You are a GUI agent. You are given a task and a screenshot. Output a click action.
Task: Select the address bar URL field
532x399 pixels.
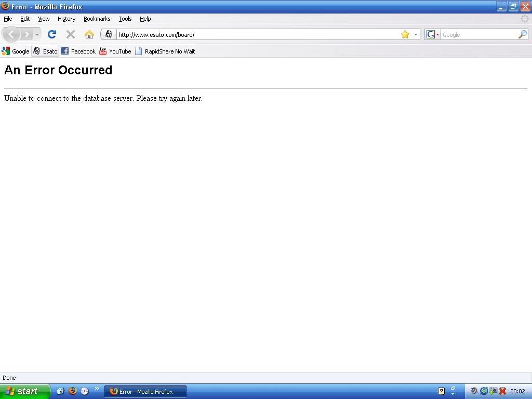258,35
